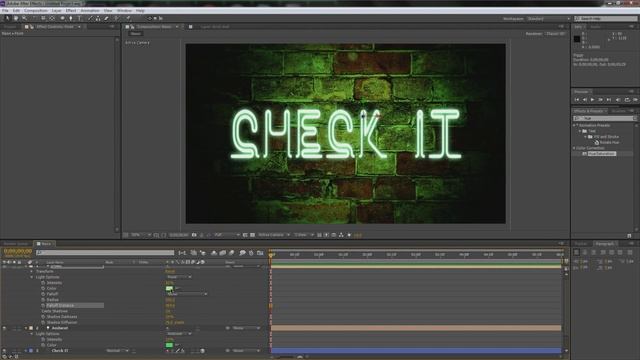The image size is (640, 360).
Task: Select the Puppet Pin tool
Action: (128, 18)
